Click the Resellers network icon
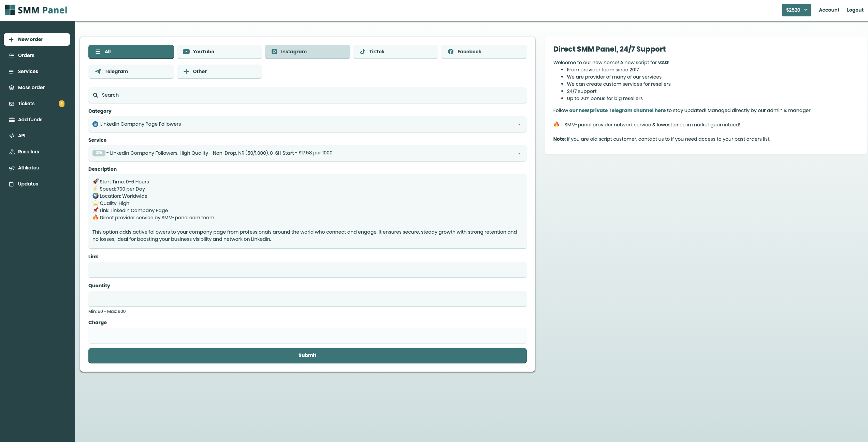 [x=12, y=152]
